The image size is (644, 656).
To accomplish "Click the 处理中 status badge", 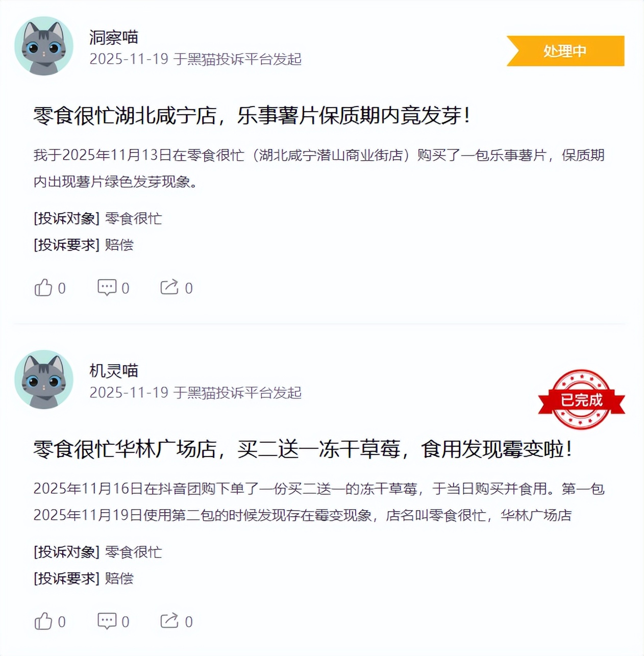I will click(565, 51).
